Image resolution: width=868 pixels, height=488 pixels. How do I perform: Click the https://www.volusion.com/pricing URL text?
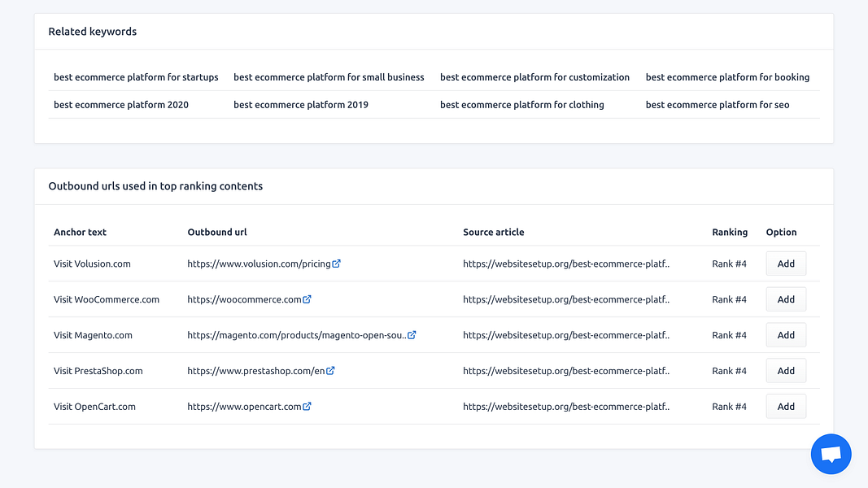pos(259,264)
